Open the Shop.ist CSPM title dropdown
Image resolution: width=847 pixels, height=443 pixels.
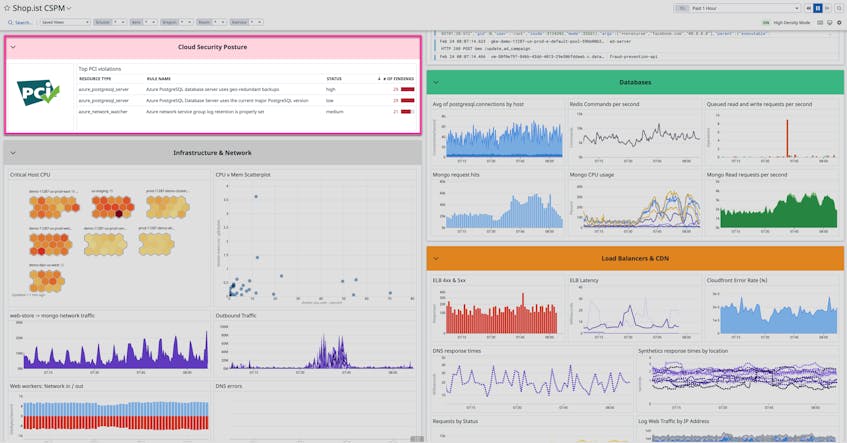[69, 8]
